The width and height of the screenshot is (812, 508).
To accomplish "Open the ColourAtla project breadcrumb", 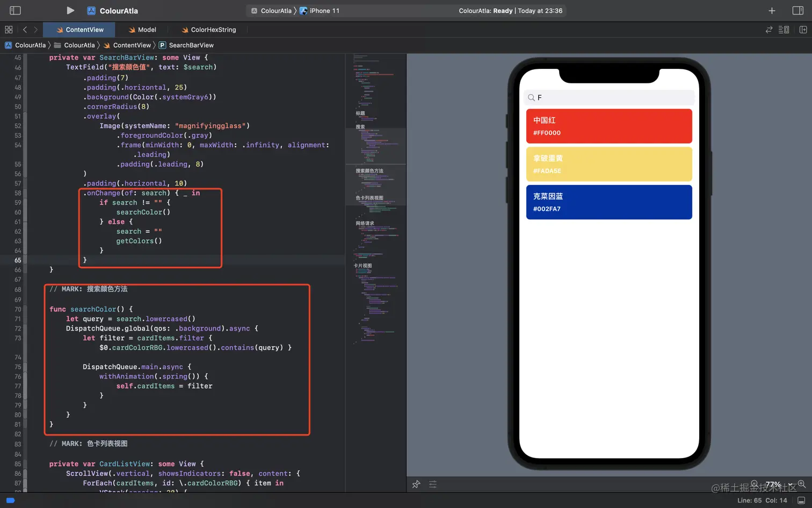I will point(25,45).
